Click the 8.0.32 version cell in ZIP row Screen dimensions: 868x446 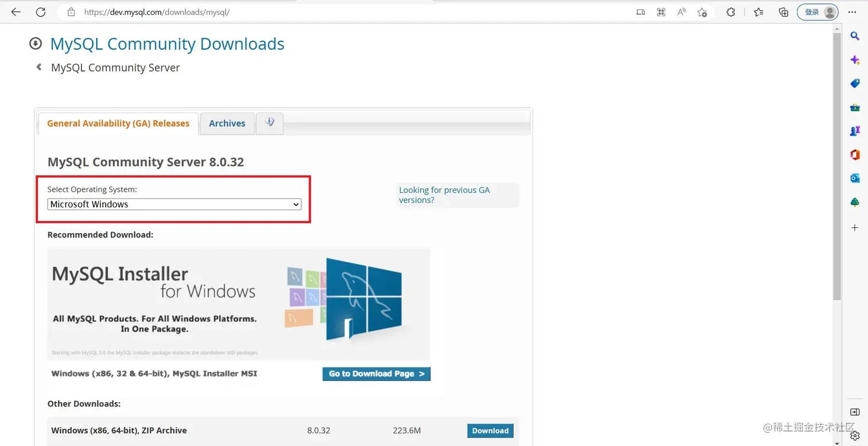pyautogui.click(x=319, y=431)
